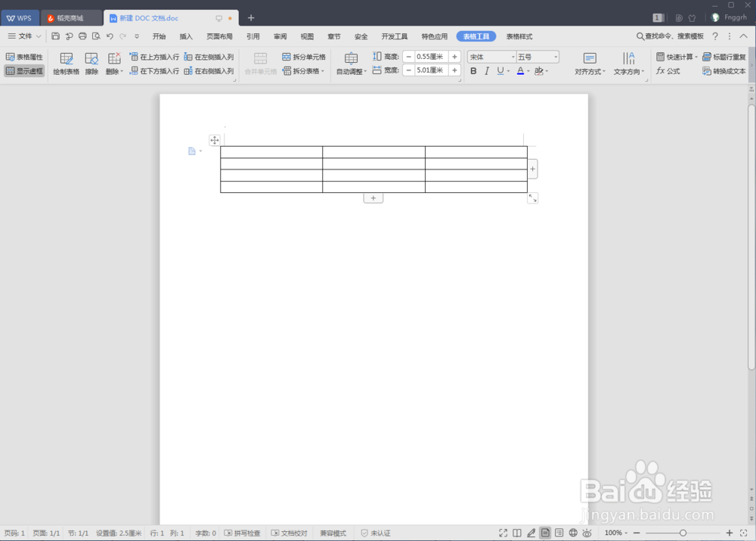Image resolution: width=756 pixels, height=541 pixels.
Task: Add a new row with bottom plus button
Action: (373, 198)
